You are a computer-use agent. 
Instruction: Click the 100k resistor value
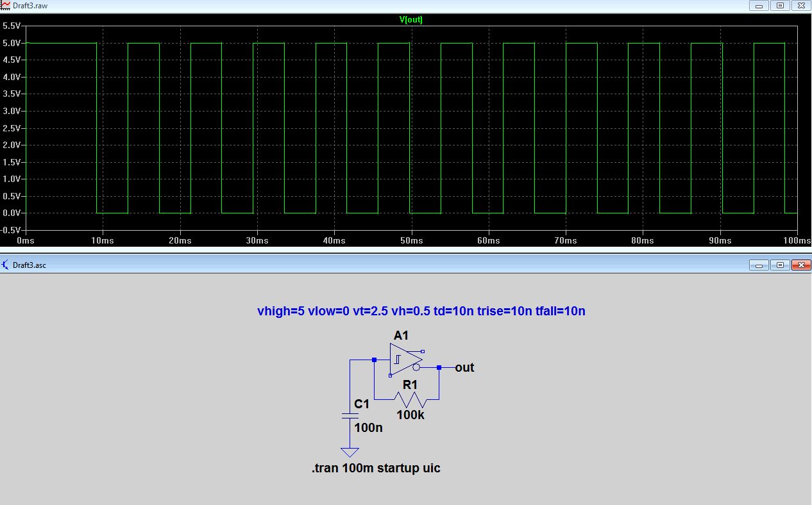pyautogui.click(x=410, y=415)
